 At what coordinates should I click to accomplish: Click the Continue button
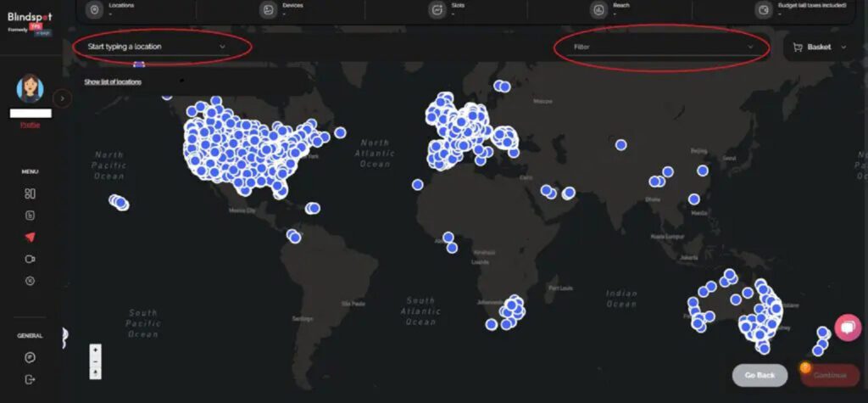point(830,375)
